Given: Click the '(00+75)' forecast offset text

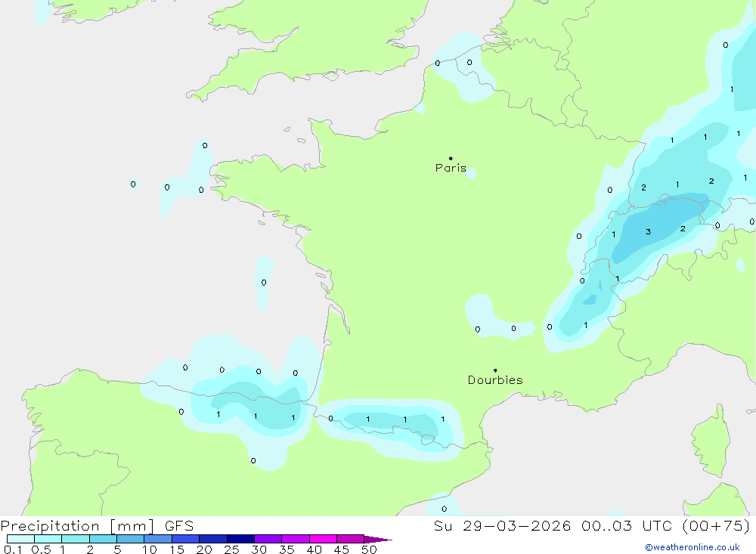Looking at the screenshot, I should (x=717, y=525).
